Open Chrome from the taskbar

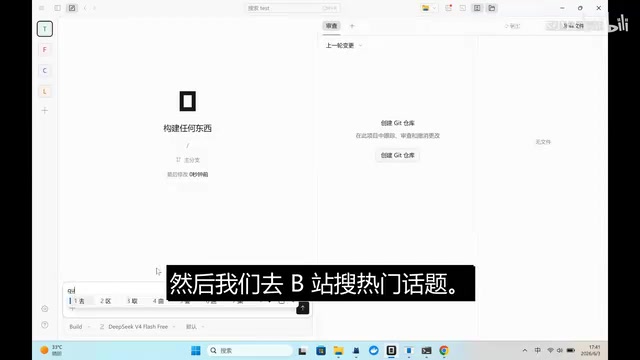pos(444,351)
